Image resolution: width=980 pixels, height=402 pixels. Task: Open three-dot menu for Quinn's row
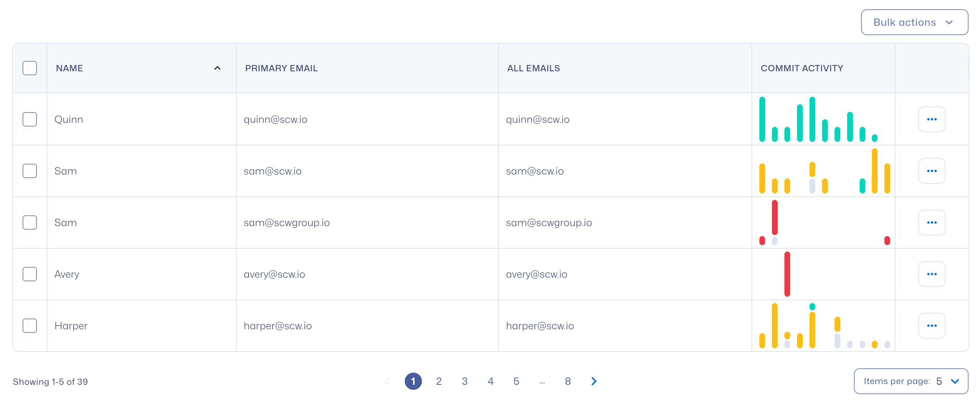coord(931,119)
